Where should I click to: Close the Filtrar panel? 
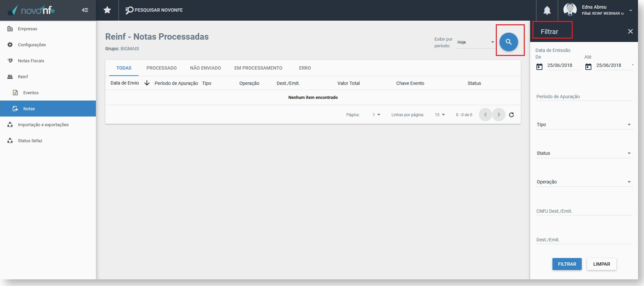630,31
